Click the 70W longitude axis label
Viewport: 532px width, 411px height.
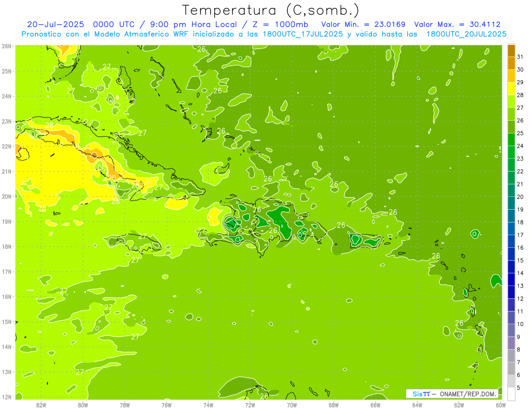pos(292,404)
